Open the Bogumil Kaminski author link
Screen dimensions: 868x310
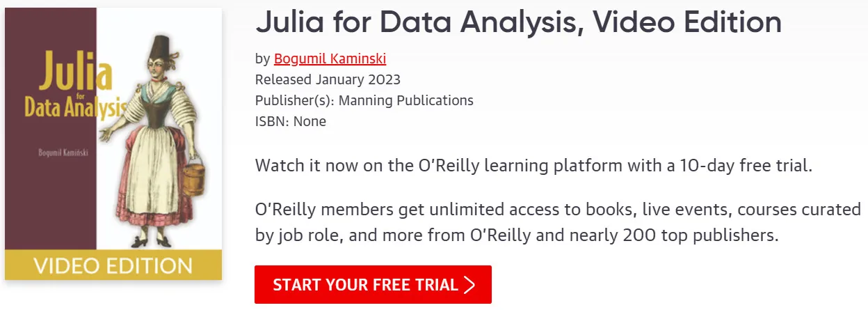(x=330, y=59)
